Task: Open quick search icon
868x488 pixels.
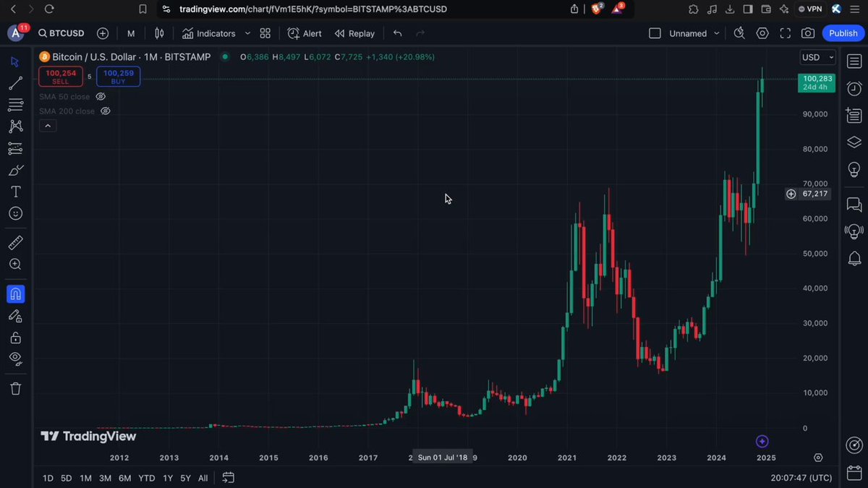Action: click(739, 33)
